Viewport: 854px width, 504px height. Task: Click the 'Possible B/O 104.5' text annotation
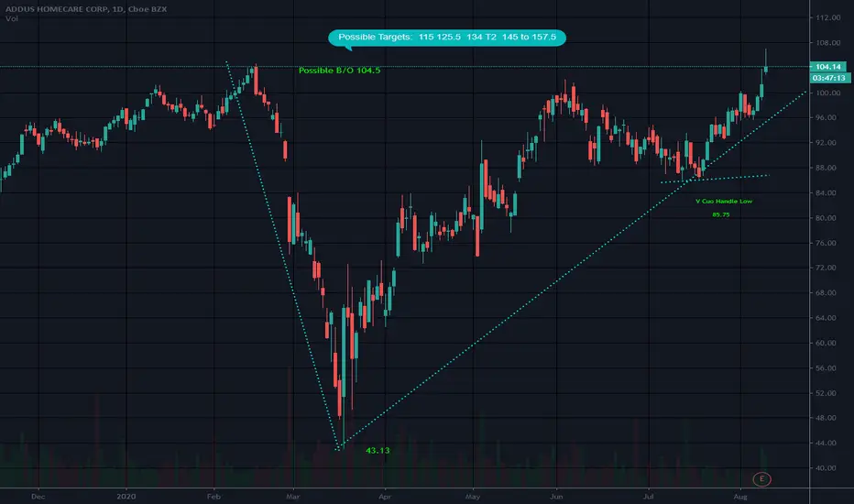click(x=339, y=71)
